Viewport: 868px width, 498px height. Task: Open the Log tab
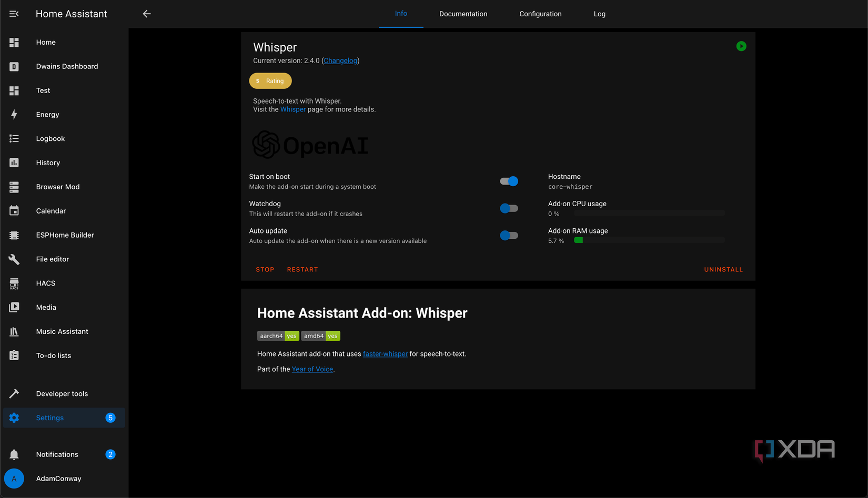click(599, 14)
